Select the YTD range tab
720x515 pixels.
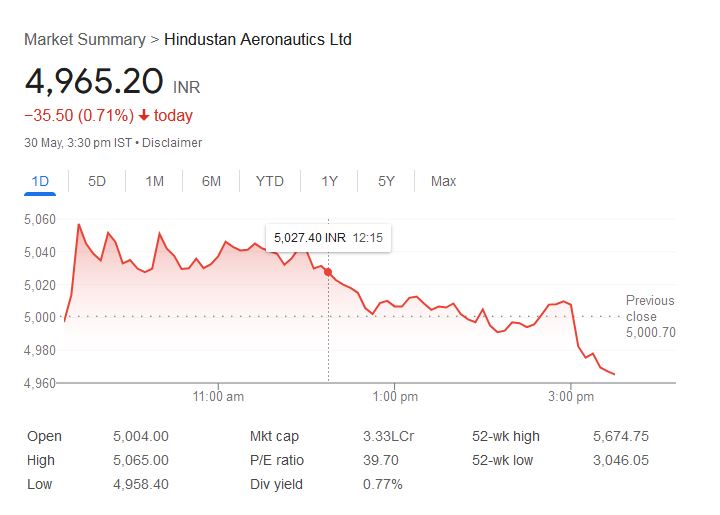pyautogui.click(x=269, y=181)
